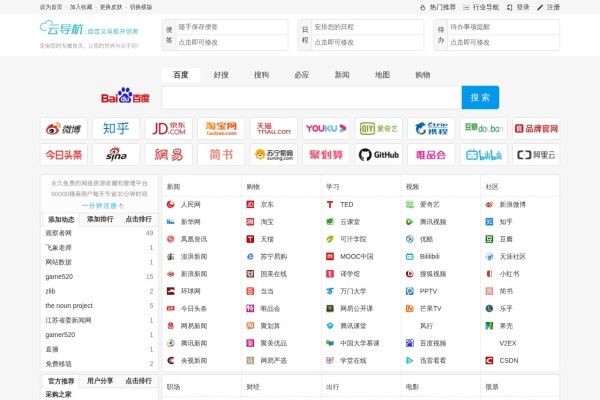Screen dimensions: 600x400
Task: Open the 今日头条 logo tile
Action: click(x=64, y=155)
